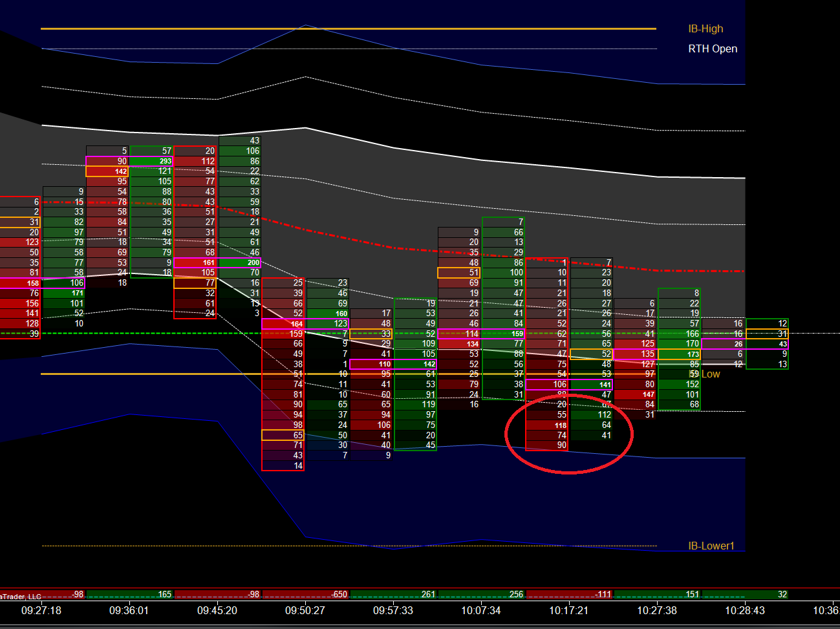
Task: Pick the 09:50:27 time axis label
Action: pyautogui.click(x=305, y=610)
